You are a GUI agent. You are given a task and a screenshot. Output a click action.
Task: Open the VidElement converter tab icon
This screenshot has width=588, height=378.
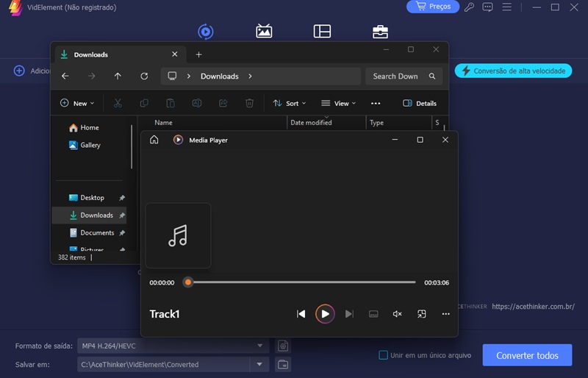click(x=206, y=31)
